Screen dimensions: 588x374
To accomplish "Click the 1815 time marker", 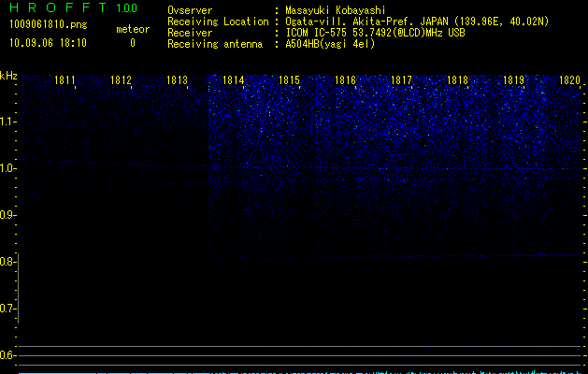I will click(289, 80).
